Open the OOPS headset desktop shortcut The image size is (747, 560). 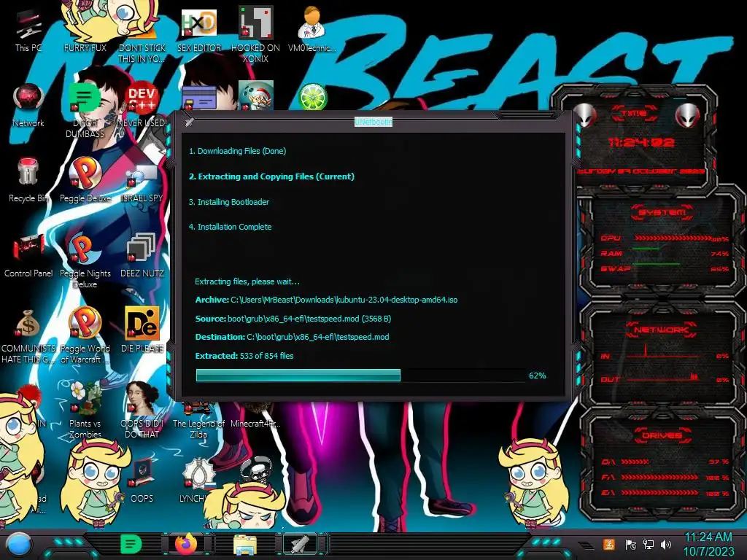[142, 481]
